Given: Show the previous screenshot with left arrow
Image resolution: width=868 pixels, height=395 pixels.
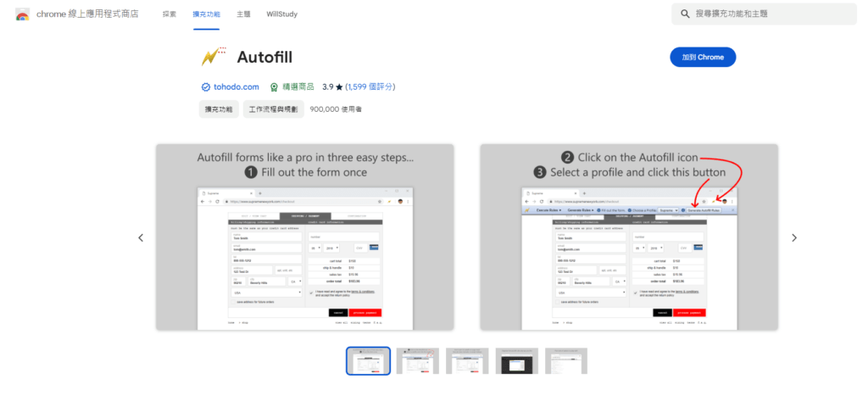Looking at the screenshot, I should coord(141,238).
